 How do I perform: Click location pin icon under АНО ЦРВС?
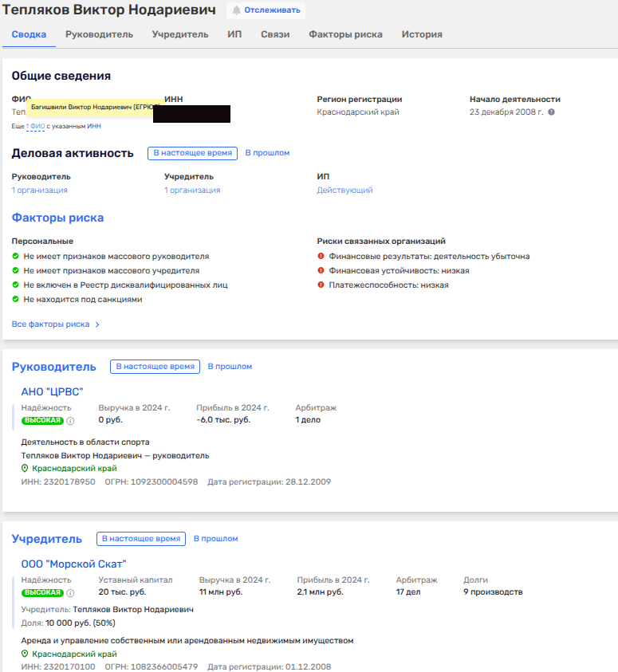coord(25,469)
